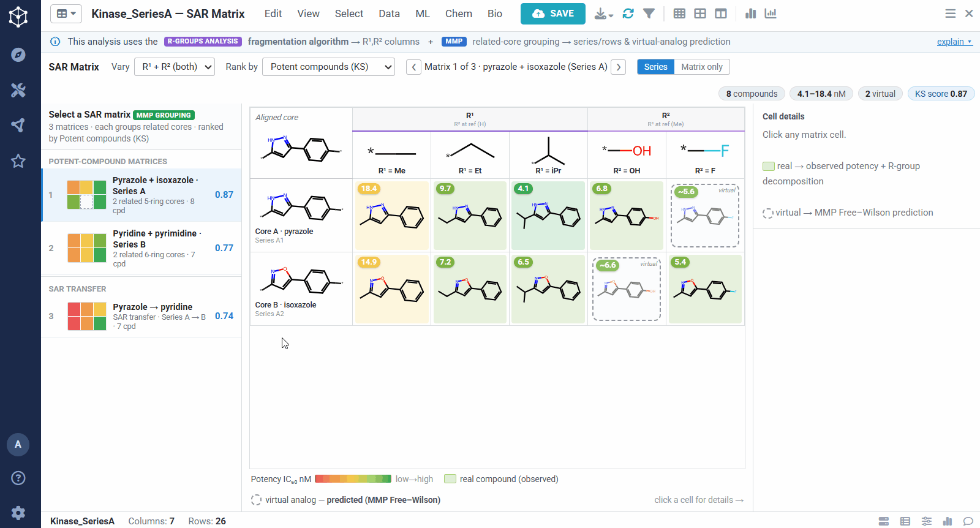Select Pyrazole → pyridine SAR transfer matrix
Viewport: 980px width, 528px height.
[141, 316]
